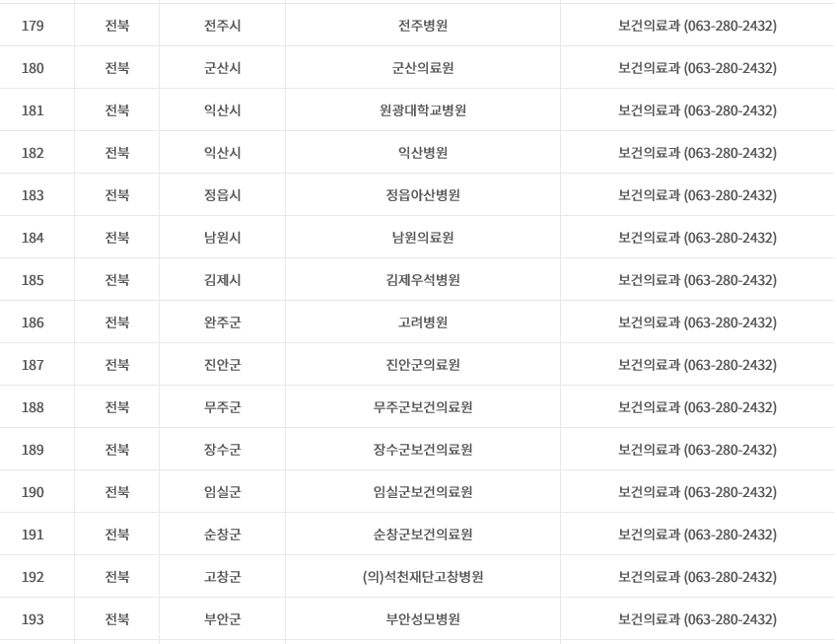837x644 pixels.
Task: Click 진안군의료원 cell
Action: tap(423, 365)
